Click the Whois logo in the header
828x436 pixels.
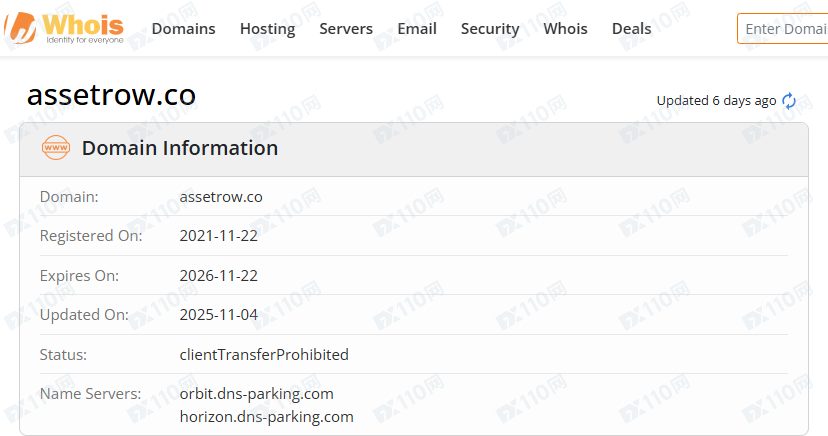[64, 27]
